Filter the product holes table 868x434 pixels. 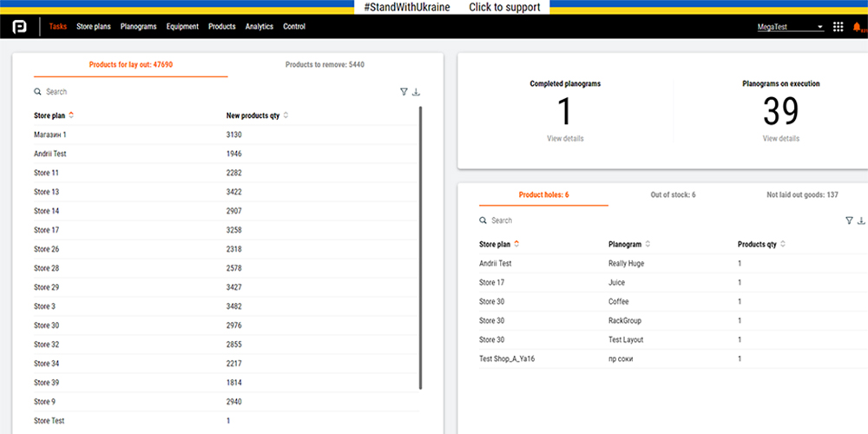pyautogui.click(x=849, y=220)
